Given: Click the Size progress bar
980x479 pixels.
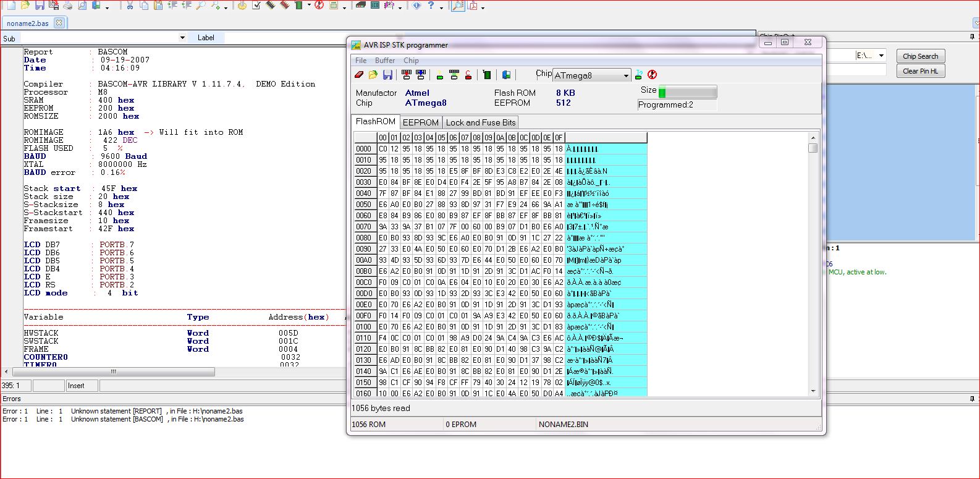Looking at the screenshot, I should click(x=687, y=92).
